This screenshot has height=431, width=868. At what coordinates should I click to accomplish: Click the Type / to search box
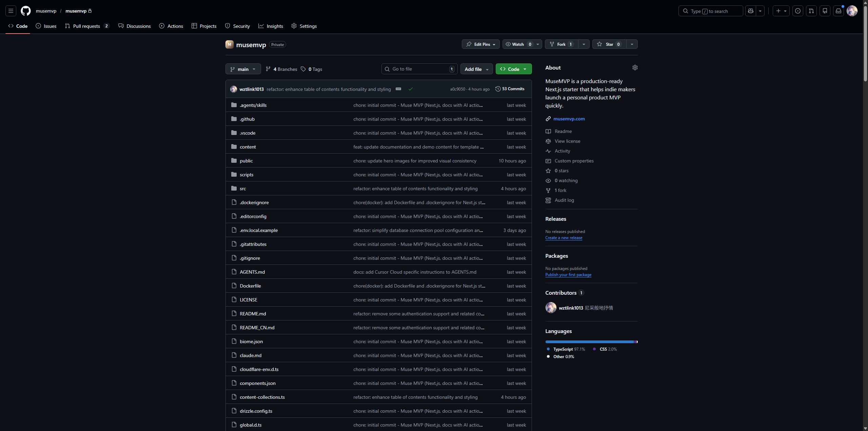coord(711,11)
